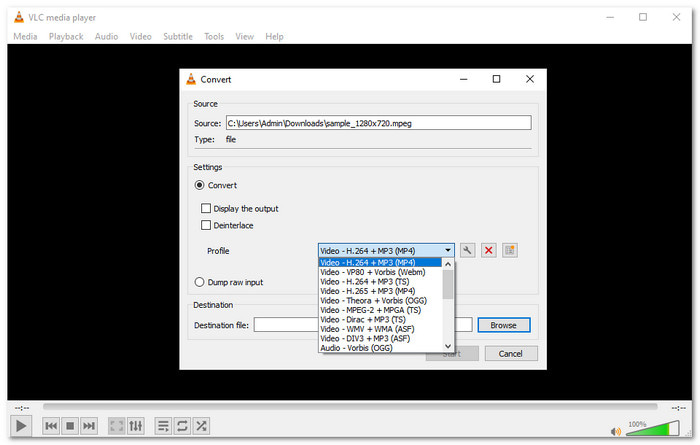This screenshot has width=700, height=445.
Task: Minimize the Convert dialog
Action: click(x=463, y=79)
